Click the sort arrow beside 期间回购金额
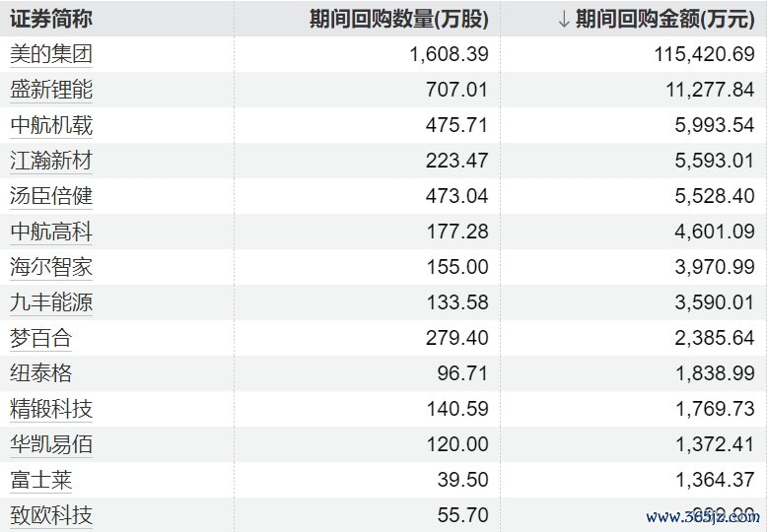Screen dimensions: 767x532 pos(564,19)
